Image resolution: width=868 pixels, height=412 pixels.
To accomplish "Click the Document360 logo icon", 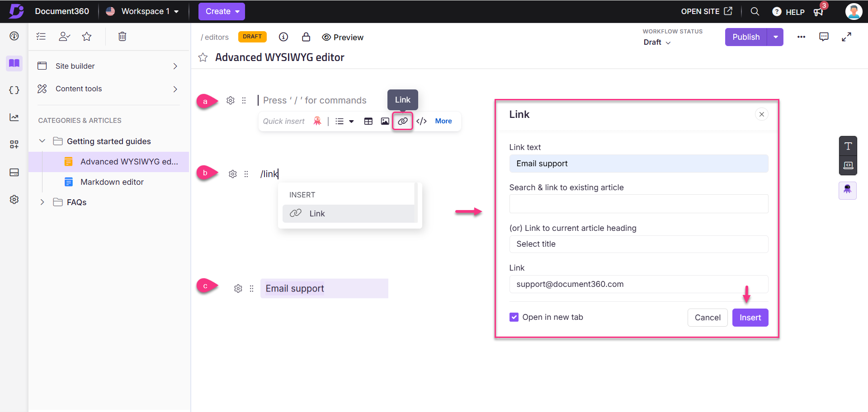I will tap(16, 11).
